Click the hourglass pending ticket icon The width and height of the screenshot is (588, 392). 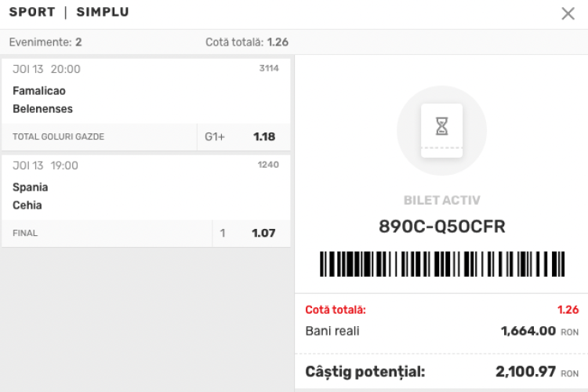pos(441,126)
